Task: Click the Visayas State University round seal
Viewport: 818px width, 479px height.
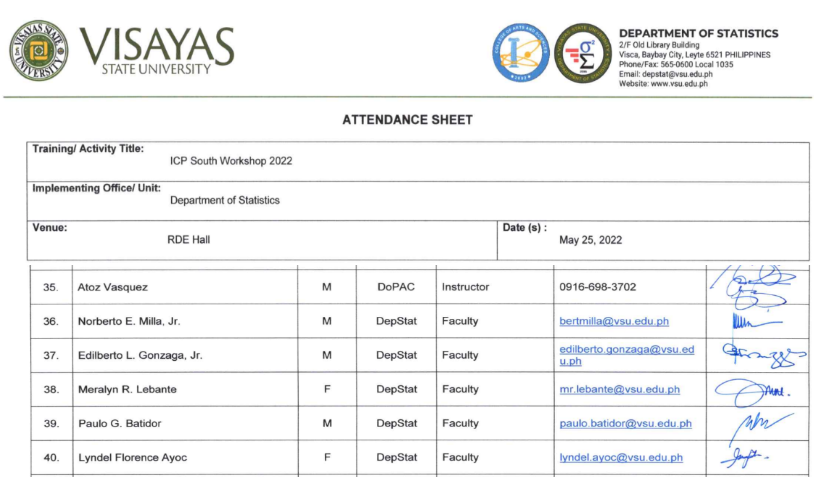Action: 39,50
